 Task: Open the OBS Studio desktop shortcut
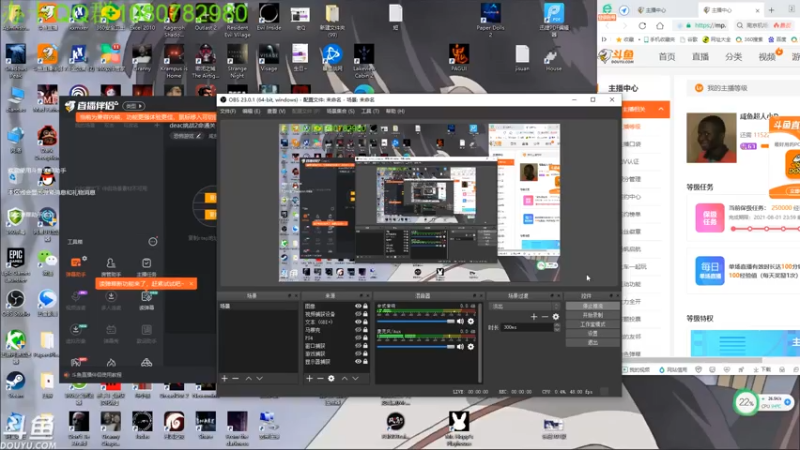click(x=15, y=303)
